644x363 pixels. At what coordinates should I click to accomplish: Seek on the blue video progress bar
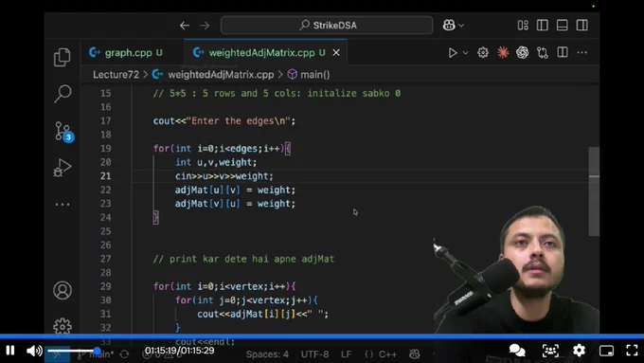[322, 336]
